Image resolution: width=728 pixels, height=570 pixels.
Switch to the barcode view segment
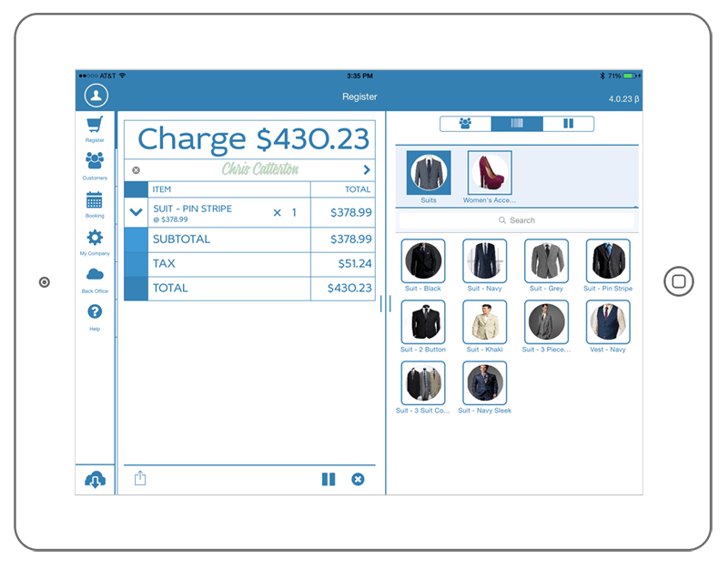point(517,124)
